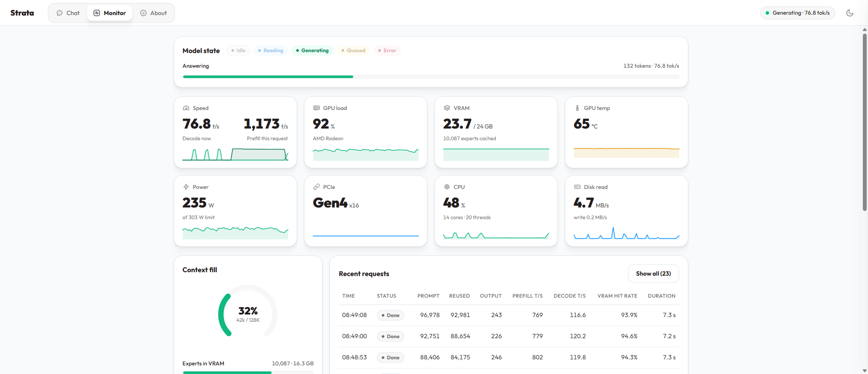Image resolution: width=868 pixels, height=374 pixels.
Task: Click the Strata logo
Action: [x=22, y=13]
